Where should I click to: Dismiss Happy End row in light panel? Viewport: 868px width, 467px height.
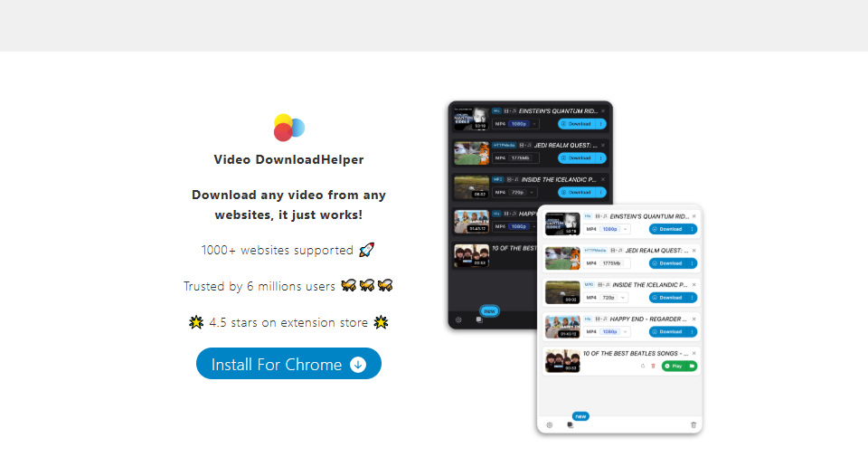click(x=694, y=319)
